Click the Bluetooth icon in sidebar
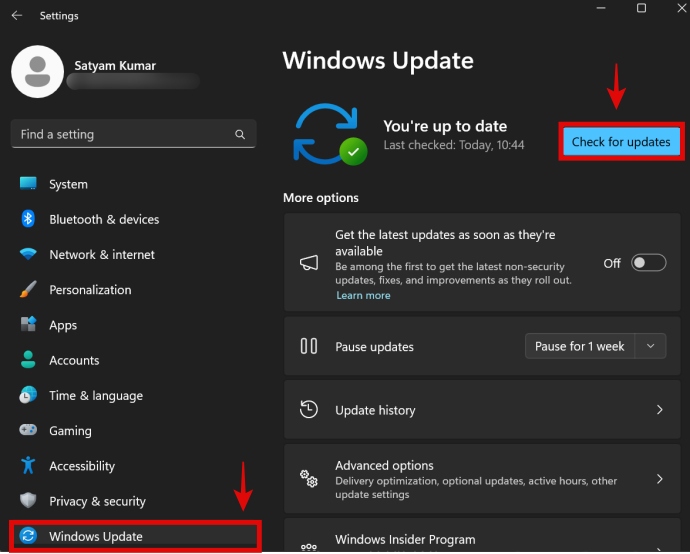690x554 pixels. click(28, 219)
